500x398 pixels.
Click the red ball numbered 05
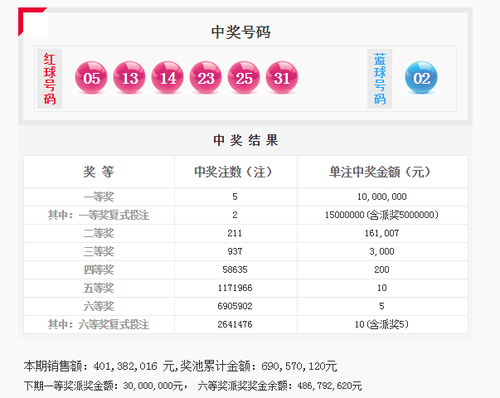tap(91, 77)
